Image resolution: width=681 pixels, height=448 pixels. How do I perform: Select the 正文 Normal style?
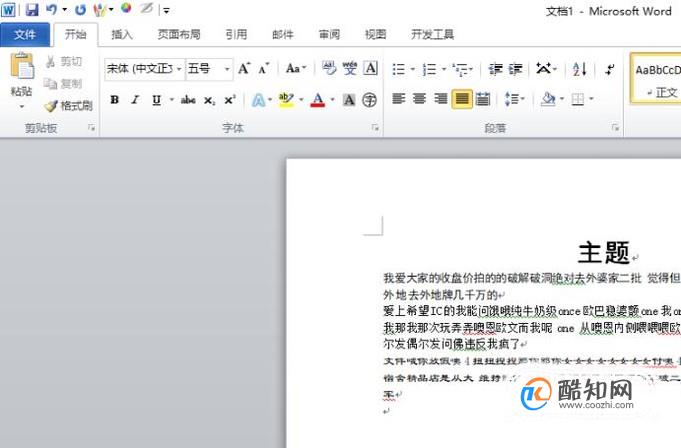[x=656, y=79]
